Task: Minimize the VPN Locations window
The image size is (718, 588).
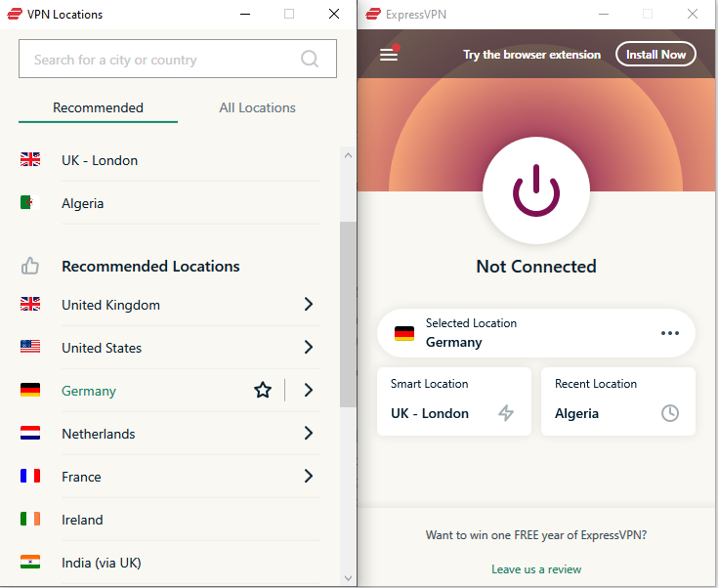Action: tap(245, 14)
